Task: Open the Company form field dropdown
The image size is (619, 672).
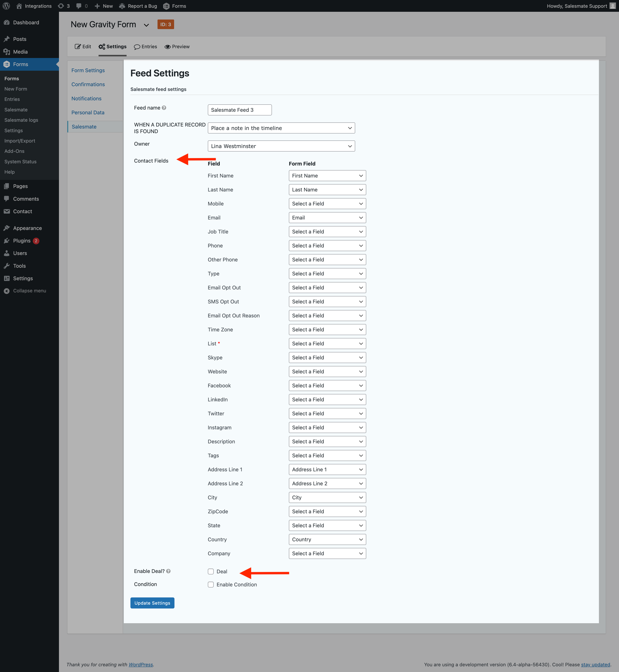Action: (x=327, y=554)
